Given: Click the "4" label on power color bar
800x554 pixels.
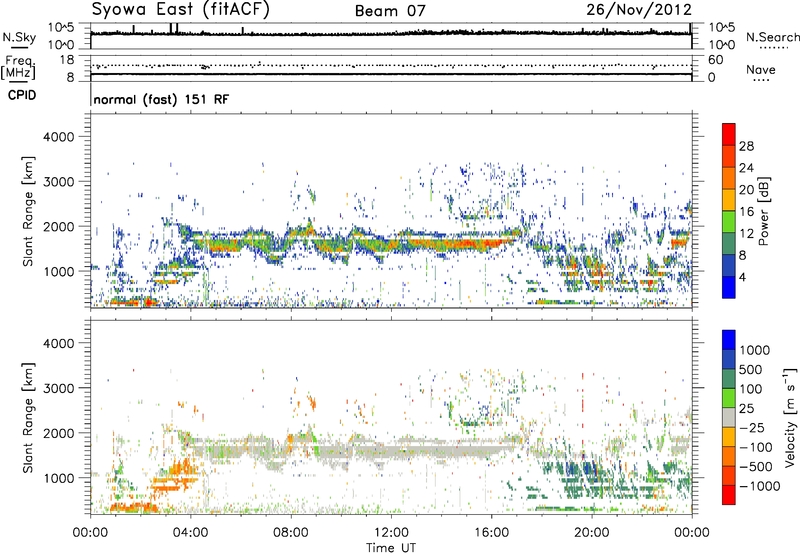Looking at the screenshot, I should (743, 278).
